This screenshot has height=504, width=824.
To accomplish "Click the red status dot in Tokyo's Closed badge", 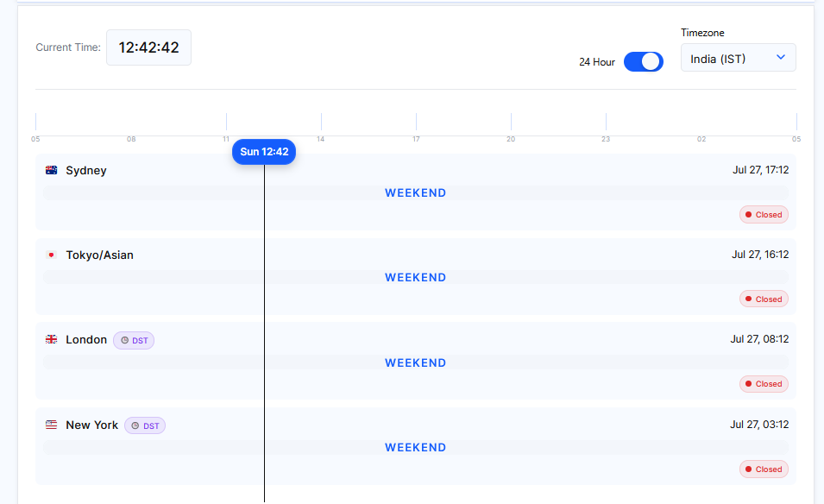I will 750,299.
